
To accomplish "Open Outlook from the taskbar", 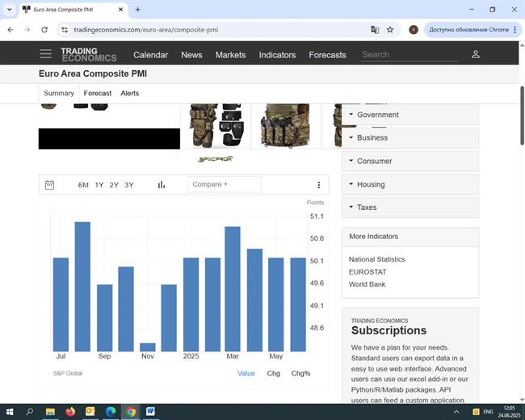I will pos(90,412).
